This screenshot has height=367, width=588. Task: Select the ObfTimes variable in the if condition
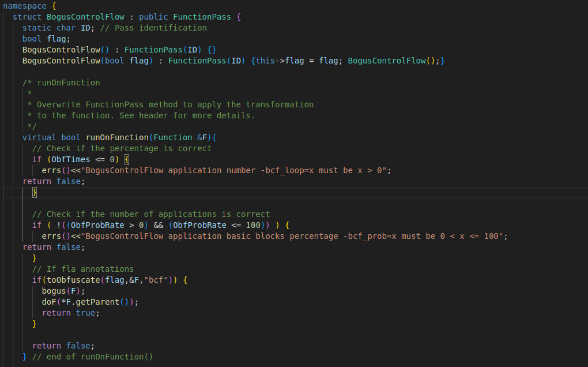click(70, 159)
